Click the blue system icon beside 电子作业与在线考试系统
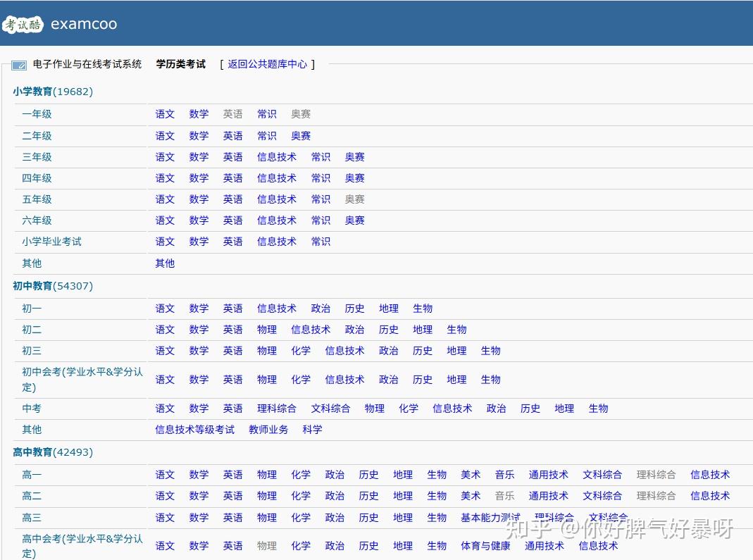 point(19,65)
